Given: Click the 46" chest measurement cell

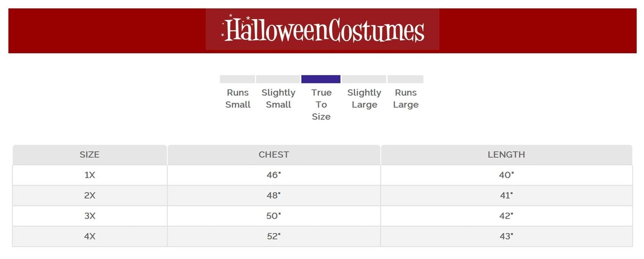Looking at the screenshot, I should [274, 175].
